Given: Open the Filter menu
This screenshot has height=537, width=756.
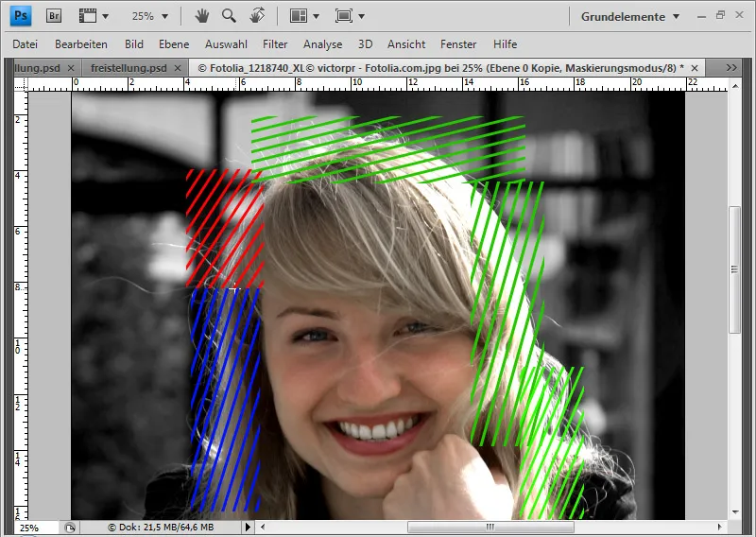Looking at the screenshot, I should click(x=275, y=44).
